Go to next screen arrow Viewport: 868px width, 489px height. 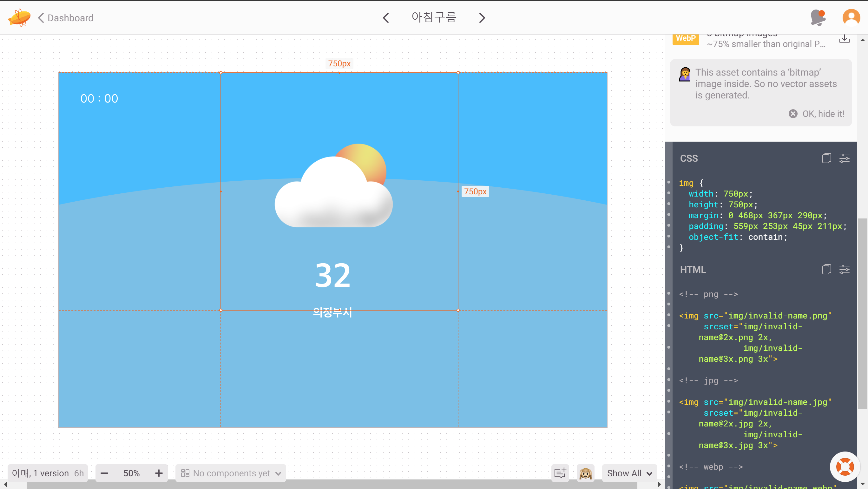tap(482, 17)
